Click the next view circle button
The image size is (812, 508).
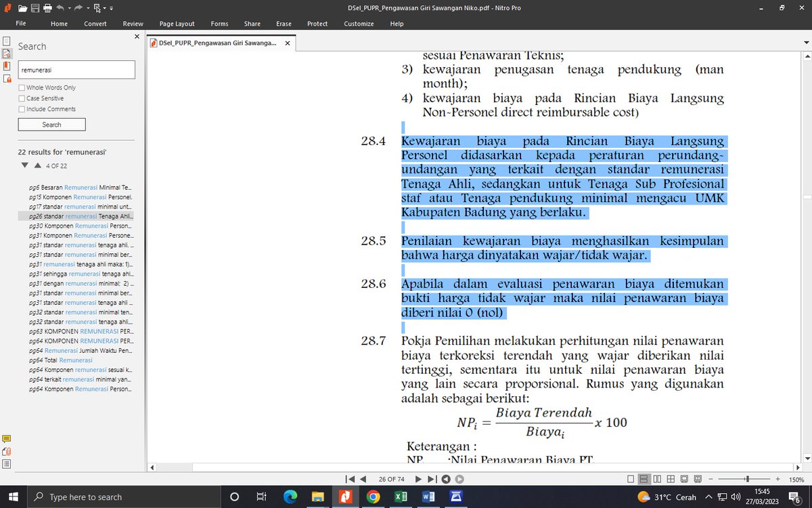[459, 479]
